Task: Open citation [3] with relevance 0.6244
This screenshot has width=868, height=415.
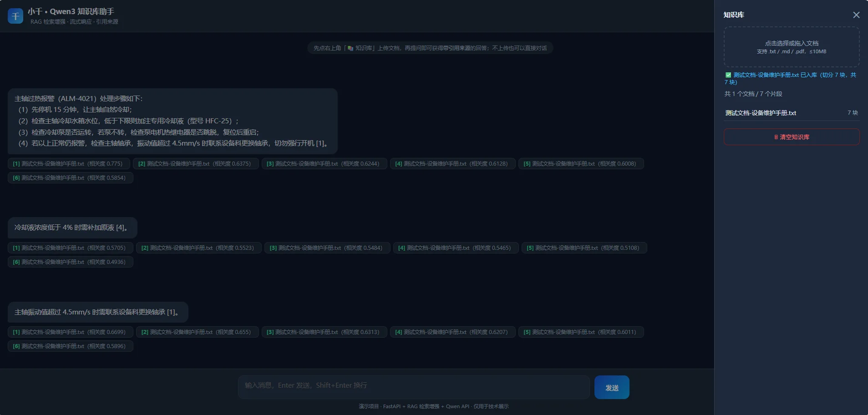Action: [324, 164]
